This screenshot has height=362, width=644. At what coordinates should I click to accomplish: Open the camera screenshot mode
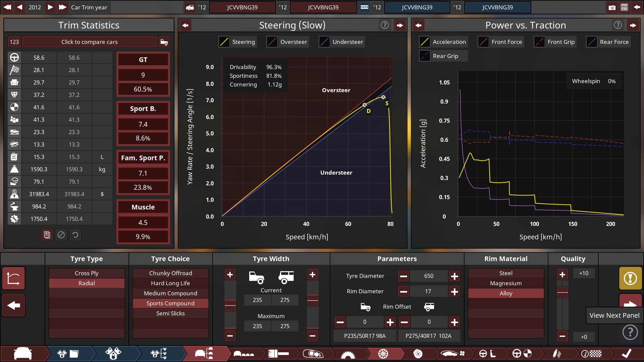(612, 7)
